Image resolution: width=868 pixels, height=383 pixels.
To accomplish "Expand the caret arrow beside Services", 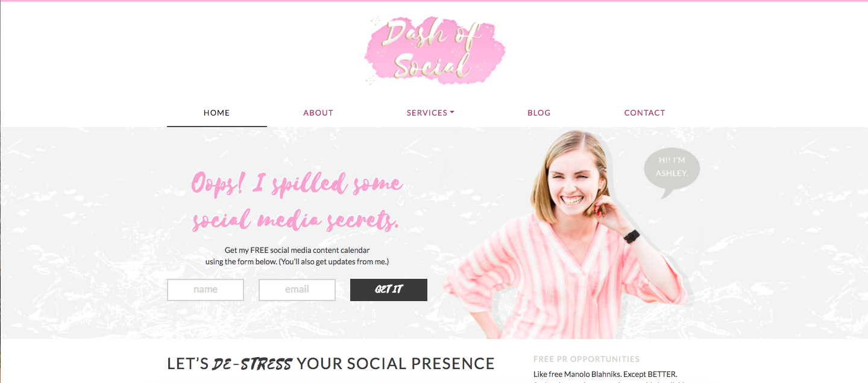I will point(452,113).
